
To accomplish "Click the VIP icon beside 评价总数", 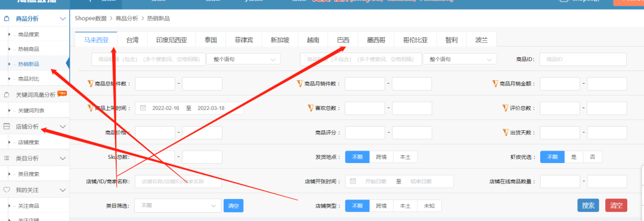I will coord(506,108).
